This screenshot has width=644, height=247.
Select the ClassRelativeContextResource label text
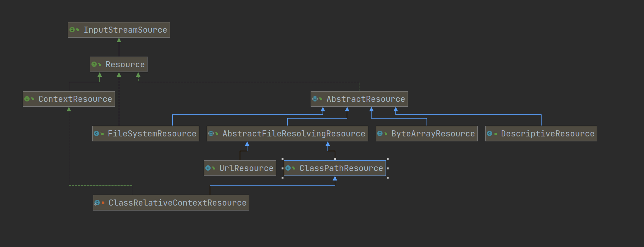(x=177, y=203)
